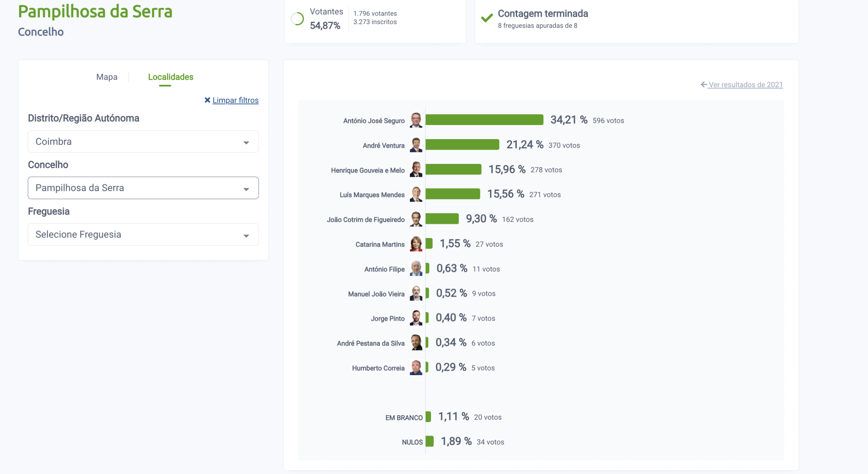Click Henrique Gouveia e Melo's portrait
This screenshot has height=474, width=868.
416,170
